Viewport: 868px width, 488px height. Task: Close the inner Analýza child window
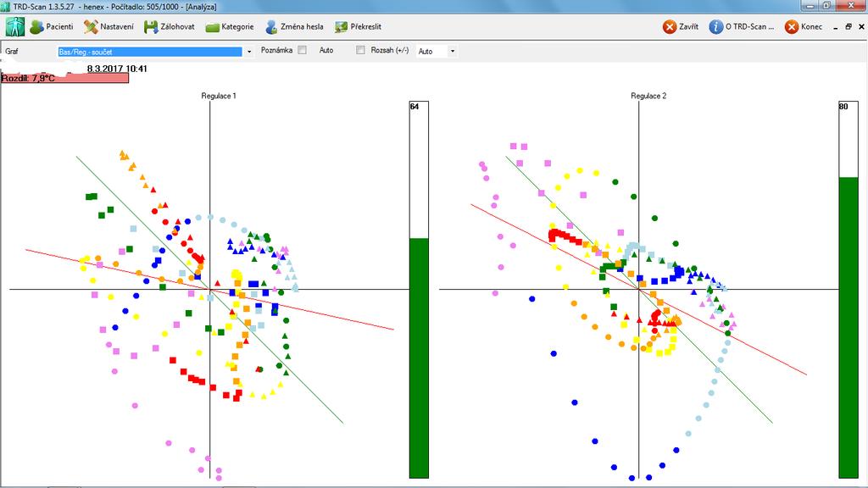(861, 26)
